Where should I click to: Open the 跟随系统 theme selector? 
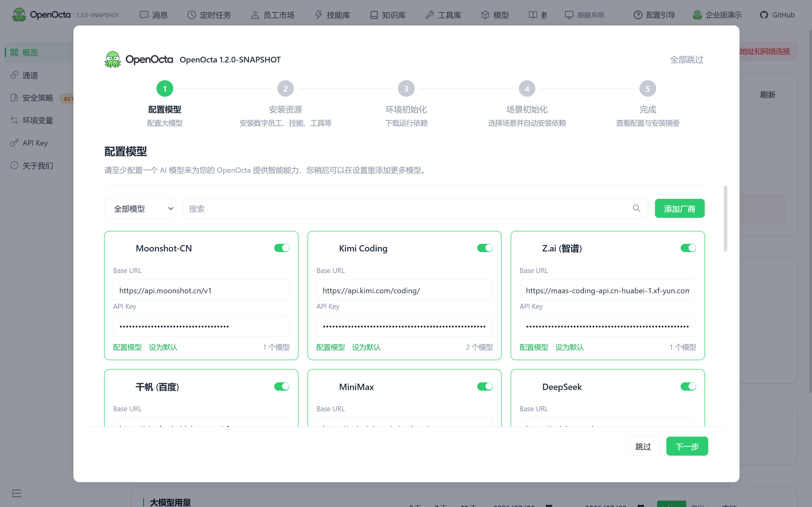(584, 15)
